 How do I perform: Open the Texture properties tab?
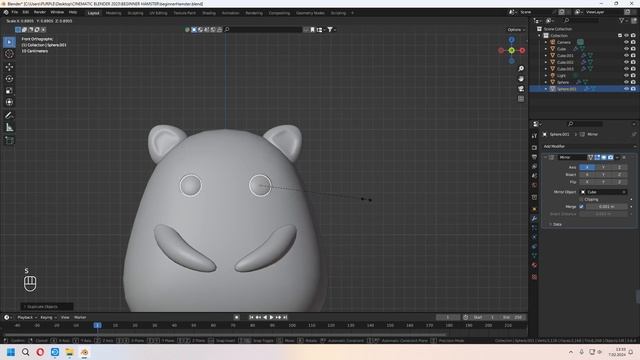(534, 277)
